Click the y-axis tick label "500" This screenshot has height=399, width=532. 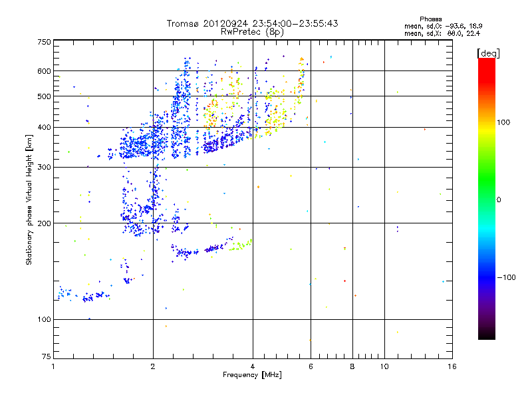[44, 96]
